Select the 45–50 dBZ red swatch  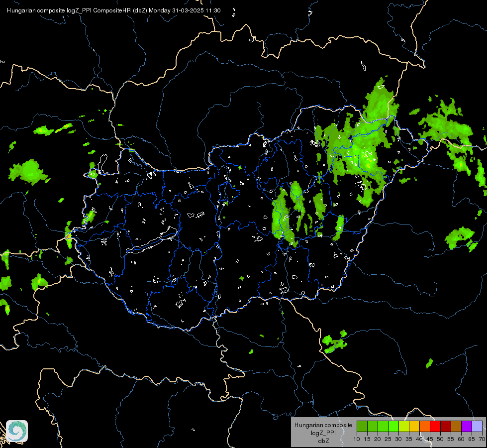435,426
